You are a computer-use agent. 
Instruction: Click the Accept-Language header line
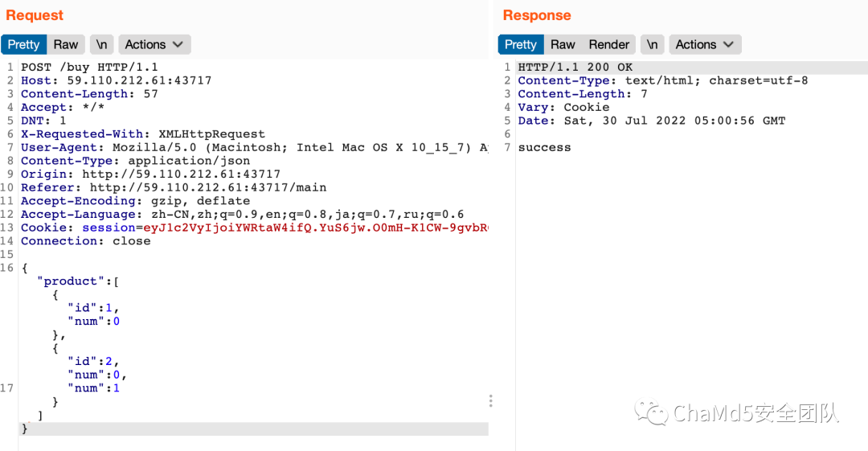[x=243, y=214]
